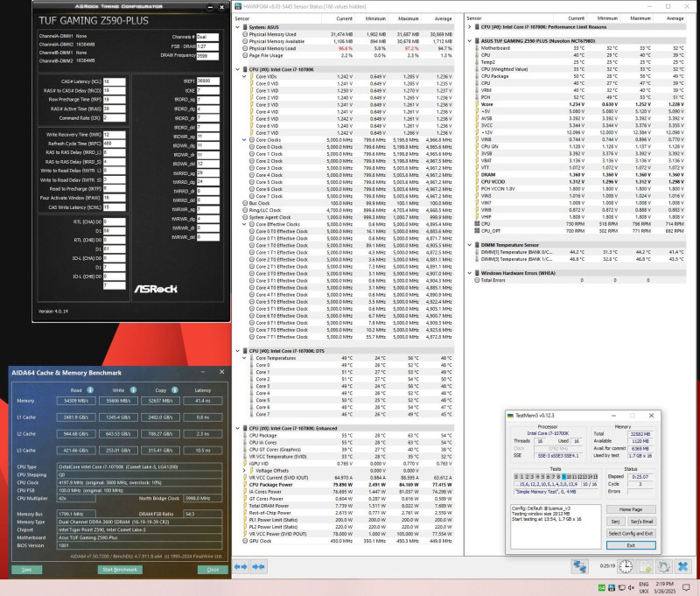This screenshot has height=596, width=700.
Task: Click Home Page button in TestMem5
Action: (631, 509)
